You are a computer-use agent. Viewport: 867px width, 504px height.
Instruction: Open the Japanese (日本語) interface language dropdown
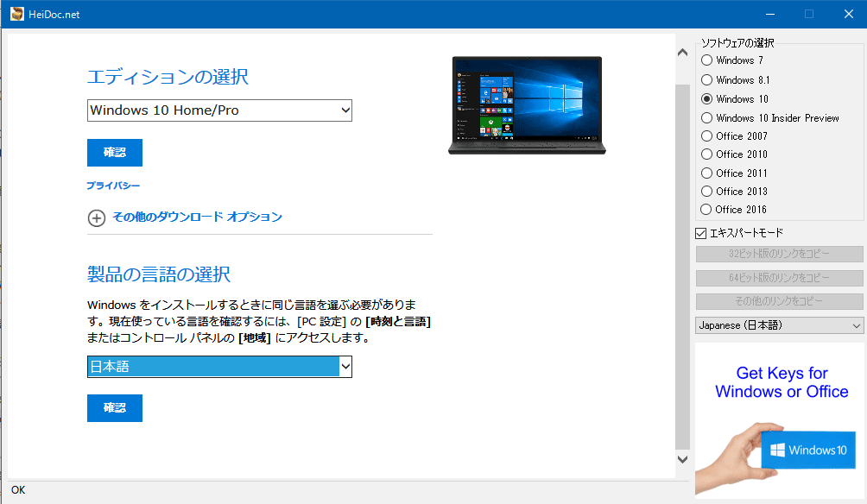779,325
